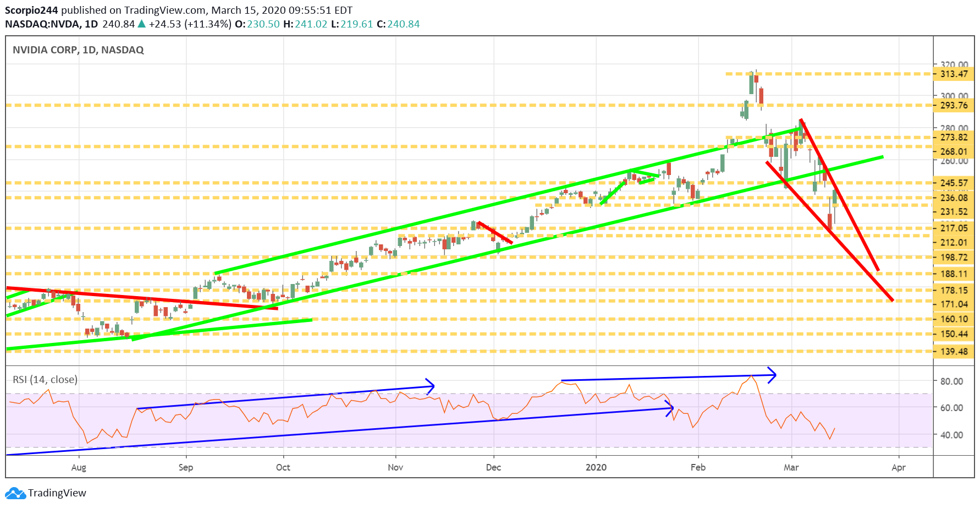Click the Sep label on time axis
This screenshot has width=980, height=508.
186,467
